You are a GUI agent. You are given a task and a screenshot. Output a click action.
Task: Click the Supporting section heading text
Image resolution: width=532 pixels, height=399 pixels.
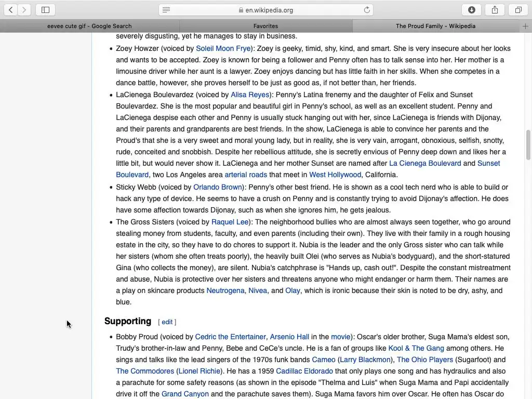[128, 321]
